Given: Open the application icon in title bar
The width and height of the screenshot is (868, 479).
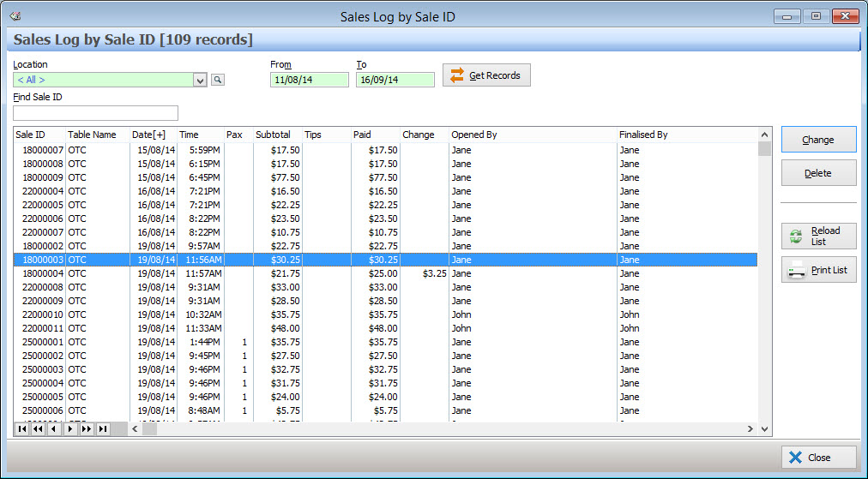Looking at the screenshot, I should (15, 15).
